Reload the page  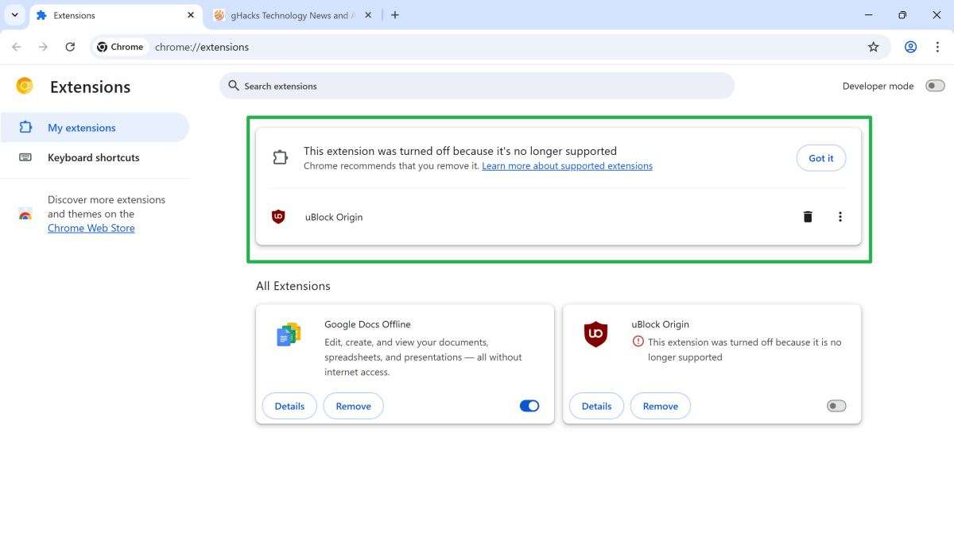click(x=70, y=47)
